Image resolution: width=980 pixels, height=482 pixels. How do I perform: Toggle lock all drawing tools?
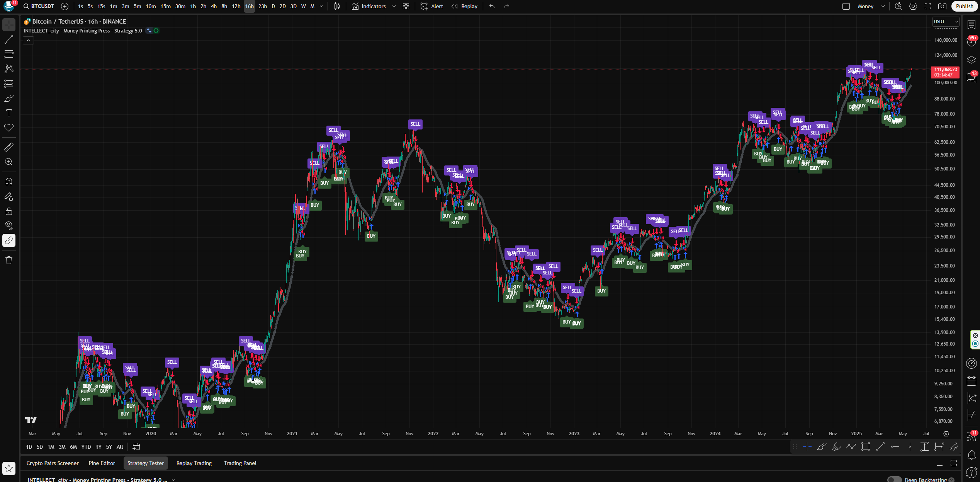8,211
